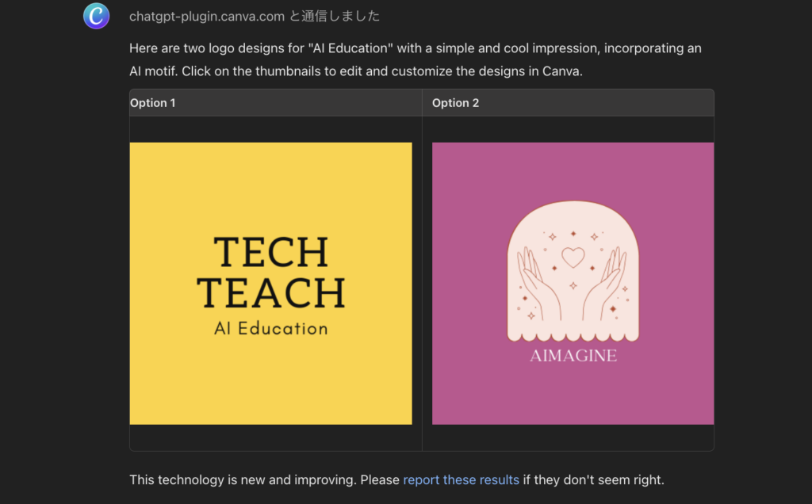Screen dimensions: 812x504
Task: Open the Option 1 column header
Action: tap(153, 102)
